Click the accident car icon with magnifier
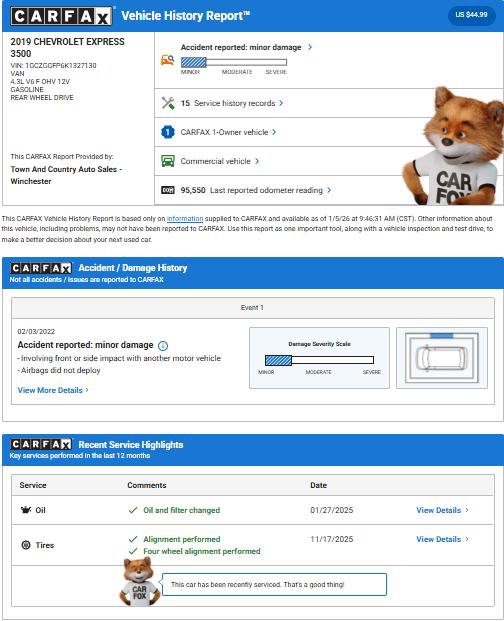Image resolution: width=504 pixels, height=621 pixels. (167, 60)
